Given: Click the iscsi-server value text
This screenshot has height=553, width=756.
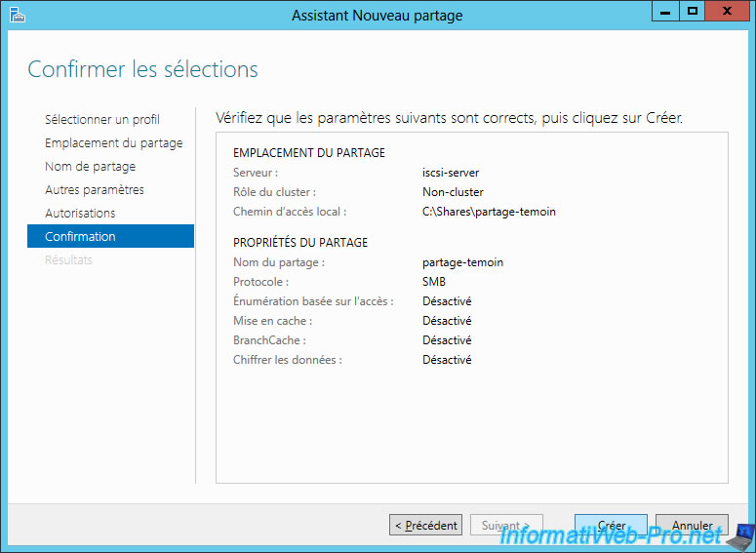Looking at the screenshot, I should 451,173.
